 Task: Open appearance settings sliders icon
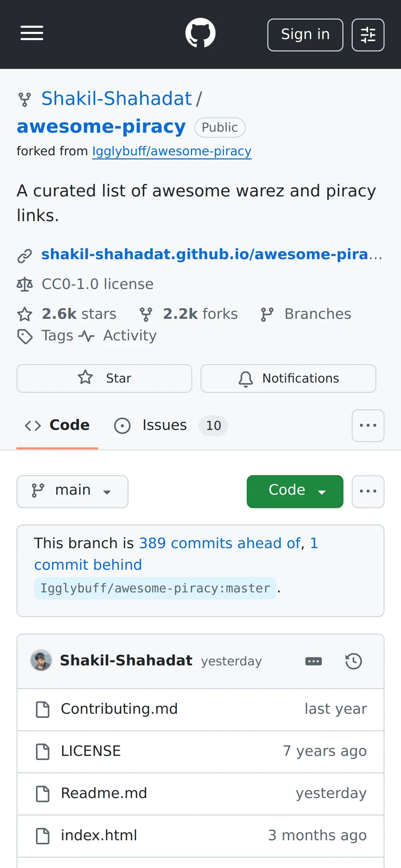[x=368, y=35]
